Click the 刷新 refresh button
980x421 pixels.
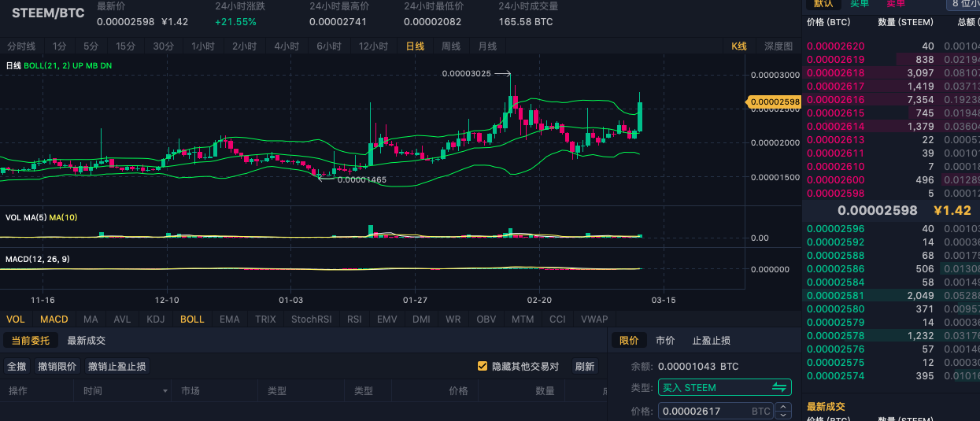pyautogui.click(x=584, y=366)
